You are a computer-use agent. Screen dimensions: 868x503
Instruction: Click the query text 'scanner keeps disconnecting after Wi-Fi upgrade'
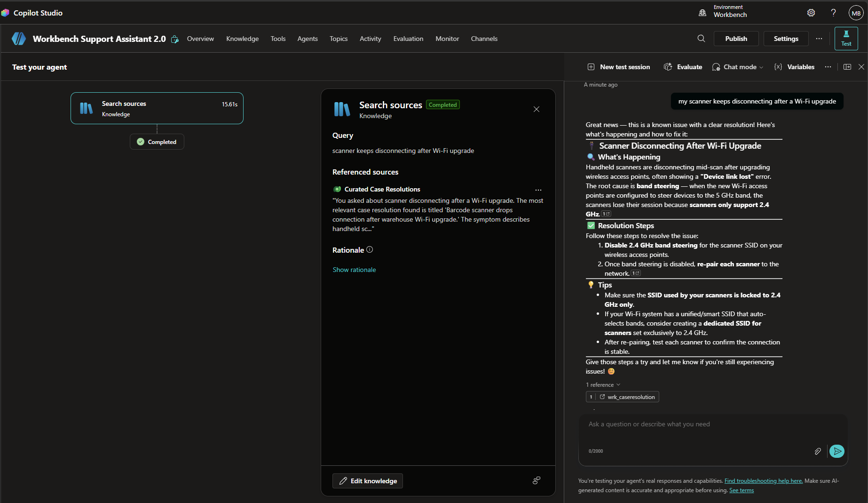[x=403, y=151]
